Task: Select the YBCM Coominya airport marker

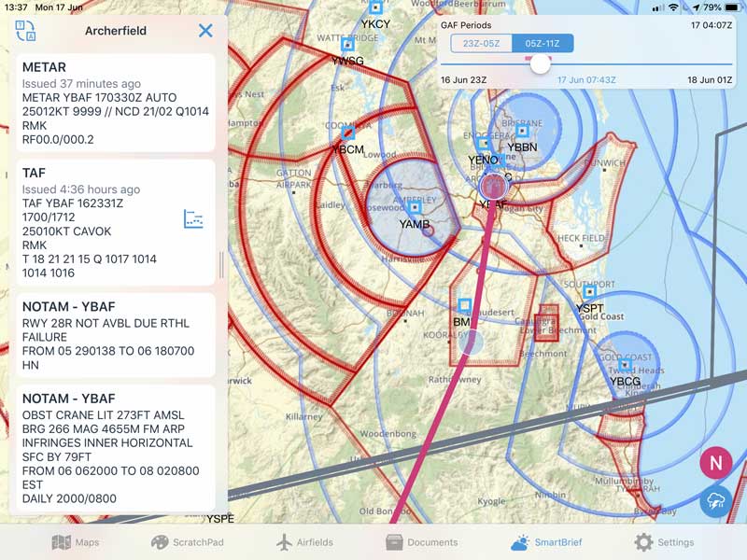Action: point(348,133)
